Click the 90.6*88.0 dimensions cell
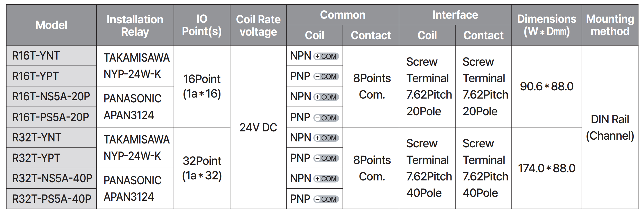The image size is (644, 212). coord(547,86)
